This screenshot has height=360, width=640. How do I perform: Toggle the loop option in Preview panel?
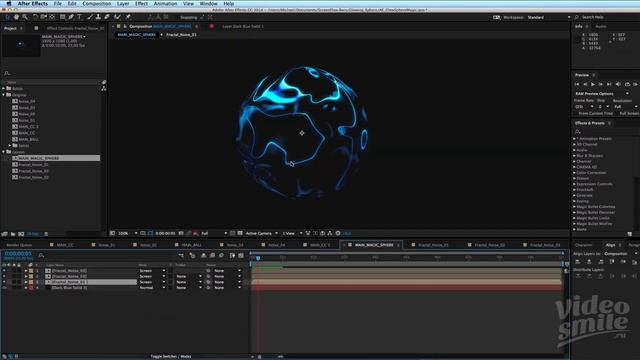coord(627,84)
